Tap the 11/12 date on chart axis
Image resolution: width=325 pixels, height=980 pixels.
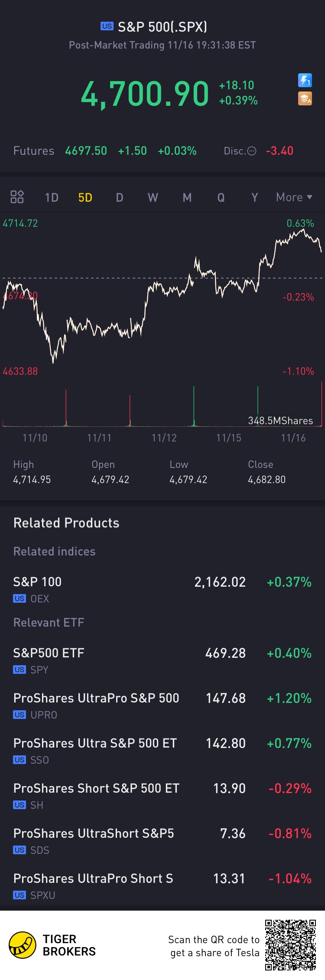tap(164, 438)
